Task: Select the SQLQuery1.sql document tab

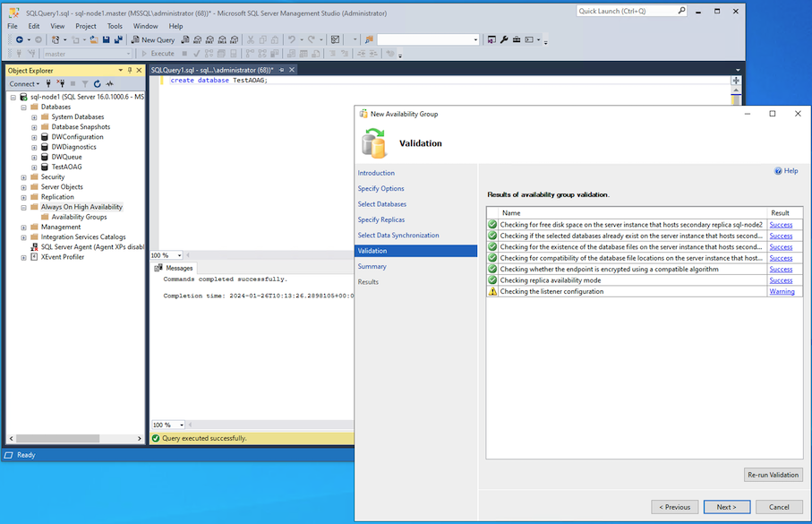Action: (212, 70)
